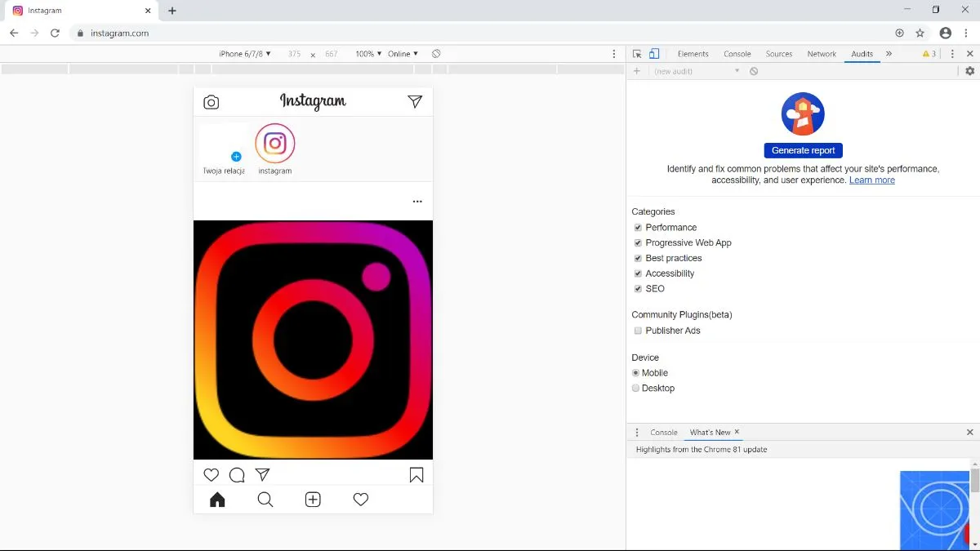Click the Instagram logo header
Screen dimensions: 980x551
coord(313,101)
